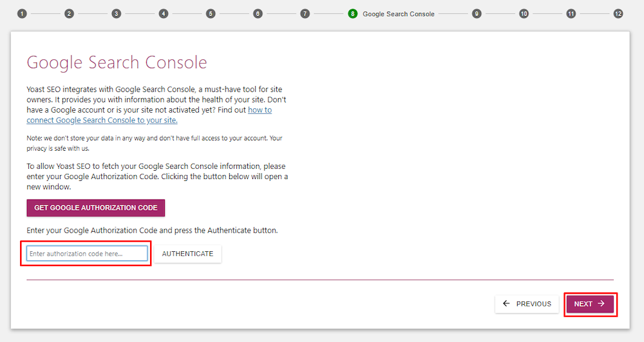Screen dimensions: 644x342
Task: Proceed with the Next button label
Action: click(x=583, y=304)
